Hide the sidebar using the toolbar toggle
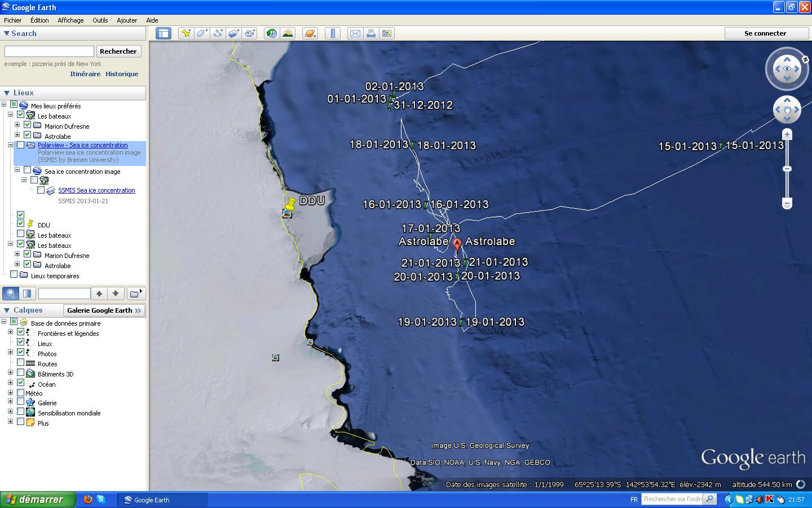Screen dimensions: 812x508 tap(164, 33)
